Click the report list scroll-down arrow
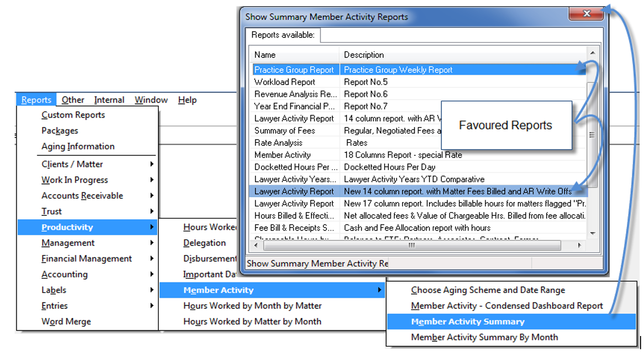 [x=593, y=233]
